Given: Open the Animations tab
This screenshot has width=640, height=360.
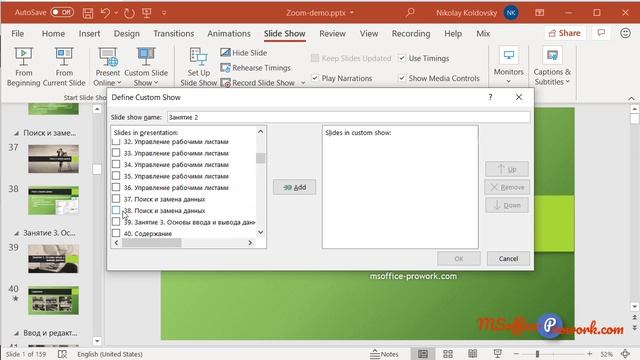Looking at the screenshot, I should coord(229,33).
